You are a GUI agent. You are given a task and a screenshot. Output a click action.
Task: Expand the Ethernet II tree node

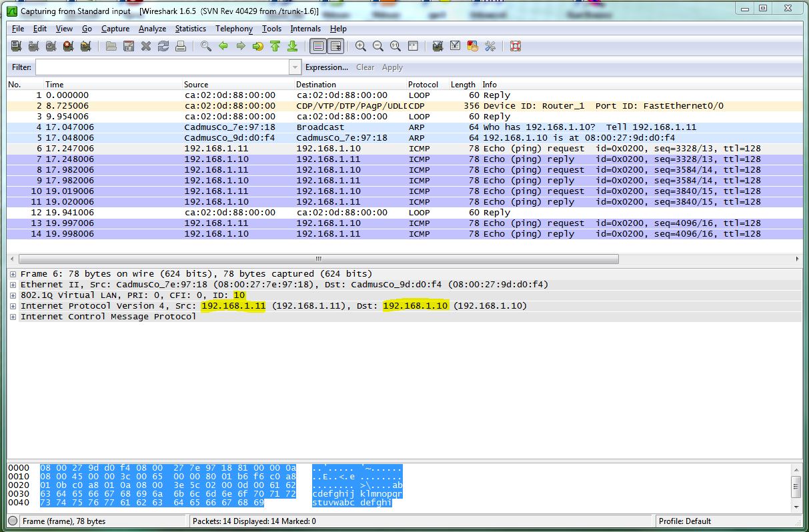coord(13,285)
